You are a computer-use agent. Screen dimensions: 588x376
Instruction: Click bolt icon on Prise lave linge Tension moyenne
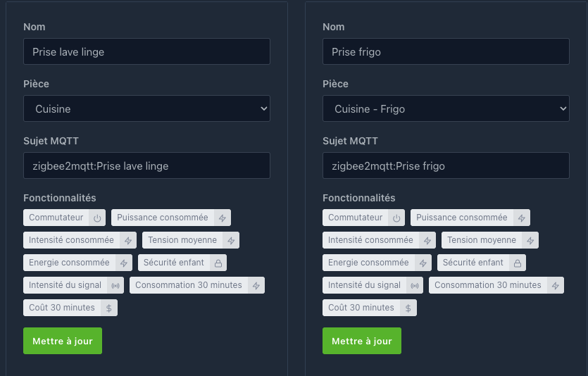[231, 241]
